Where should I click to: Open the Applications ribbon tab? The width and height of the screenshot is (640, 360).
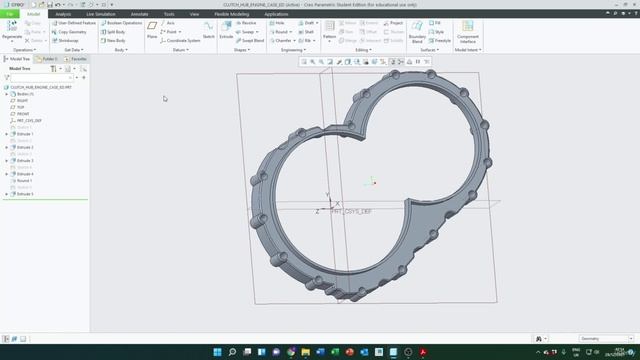(276, 14)
